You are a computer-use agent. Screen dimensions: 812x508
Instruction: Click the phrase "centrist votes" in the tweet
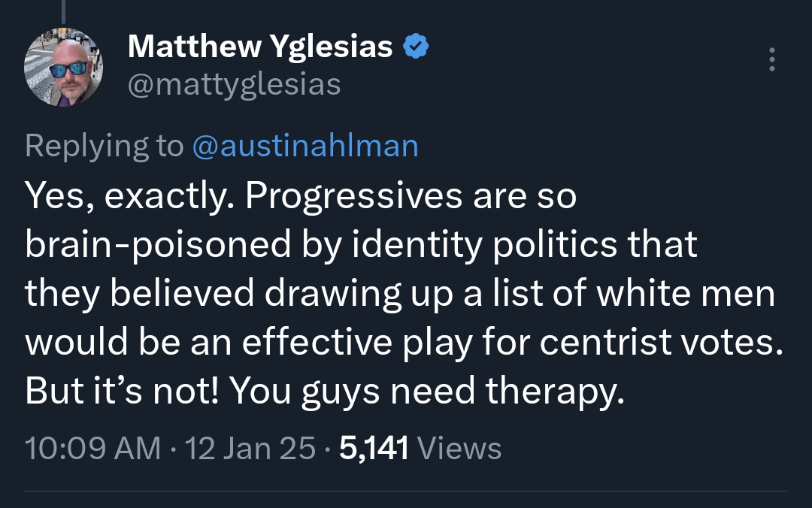(658, 343)
